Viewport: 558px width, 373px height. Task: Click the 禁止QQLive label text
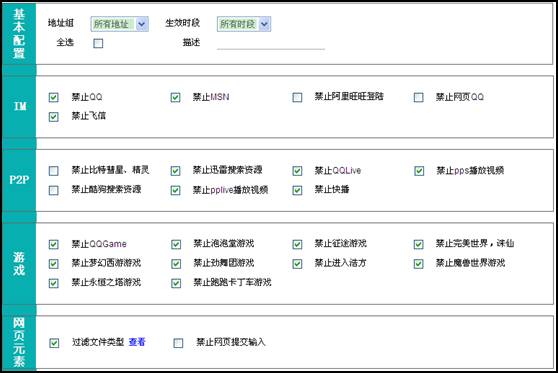(338, 170)
